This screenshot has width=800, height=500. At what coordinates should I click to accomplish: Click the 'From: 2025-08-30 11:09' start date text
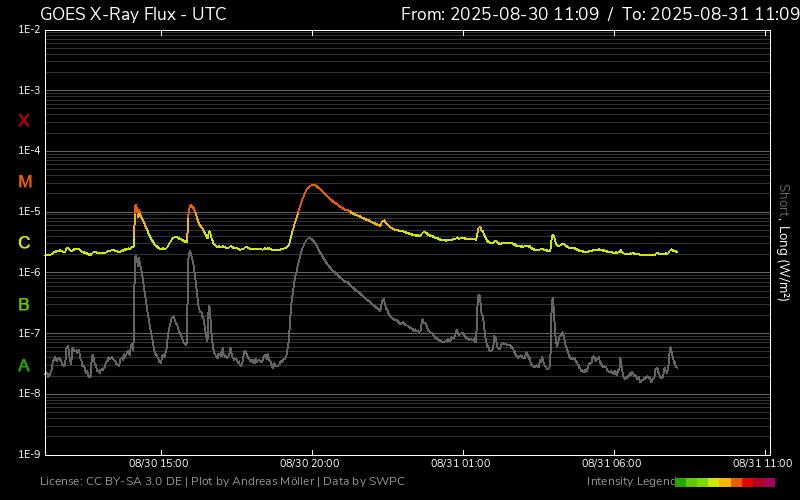click(x=500, y=14)
